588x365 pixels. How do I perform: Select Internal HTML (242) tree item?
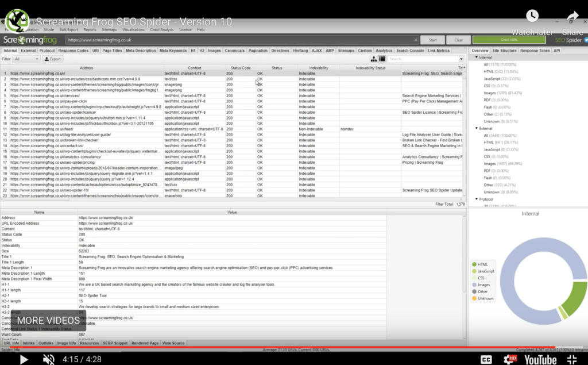(501, 72)
